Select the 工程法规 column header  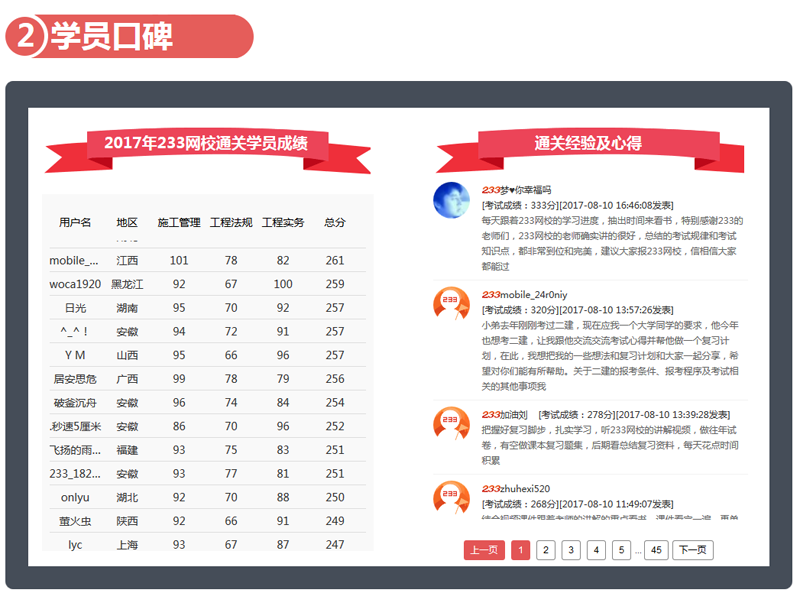(231, 222)
